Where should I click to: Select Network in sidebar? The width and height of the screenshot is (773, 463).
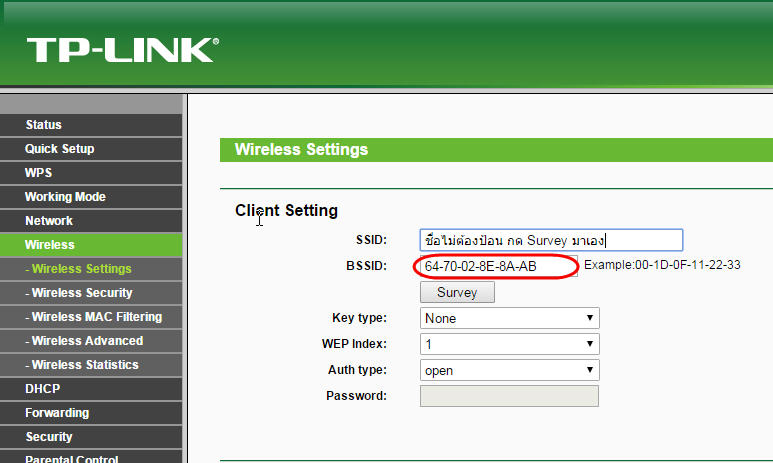[91, 221]
